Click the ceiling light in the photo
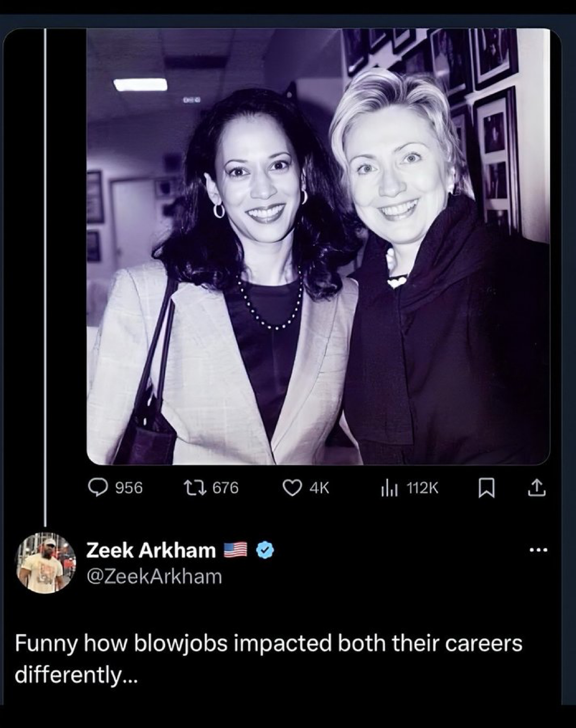The height and width of the screenshot is (728, 576). point(140,85)
